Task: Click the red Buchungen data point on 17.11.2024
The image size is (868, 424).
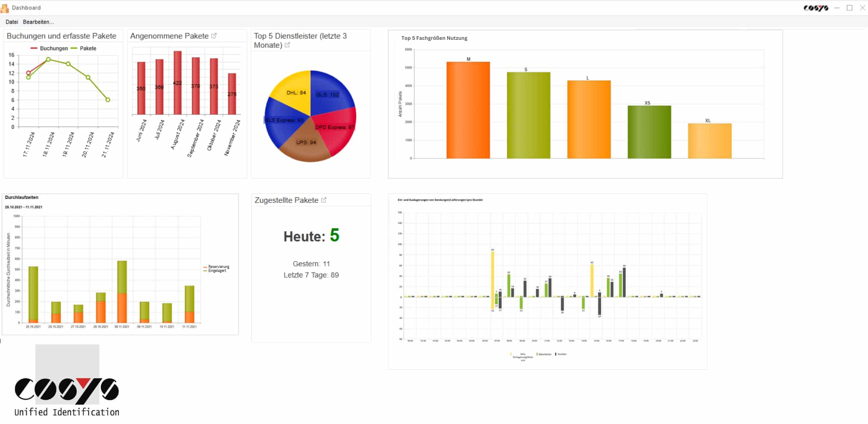Action: click(x=28, y=73)
